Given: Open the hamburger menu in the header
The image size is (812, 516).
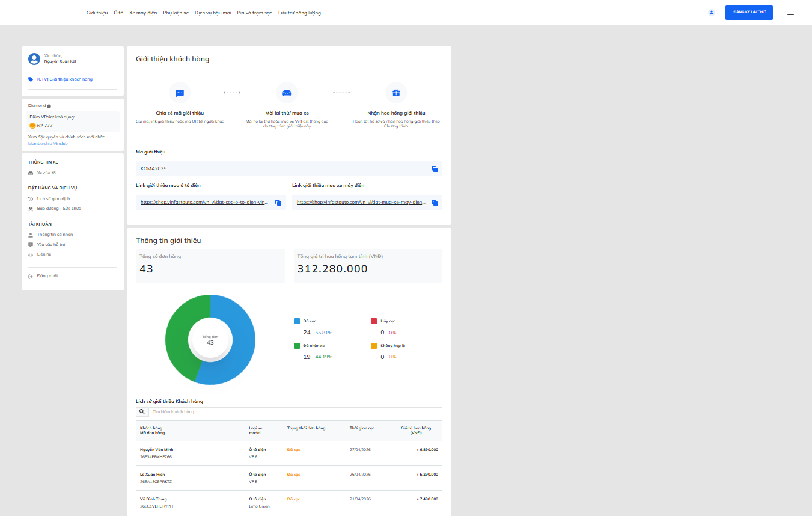Looking at the screenshot, I should pos(790,13).
